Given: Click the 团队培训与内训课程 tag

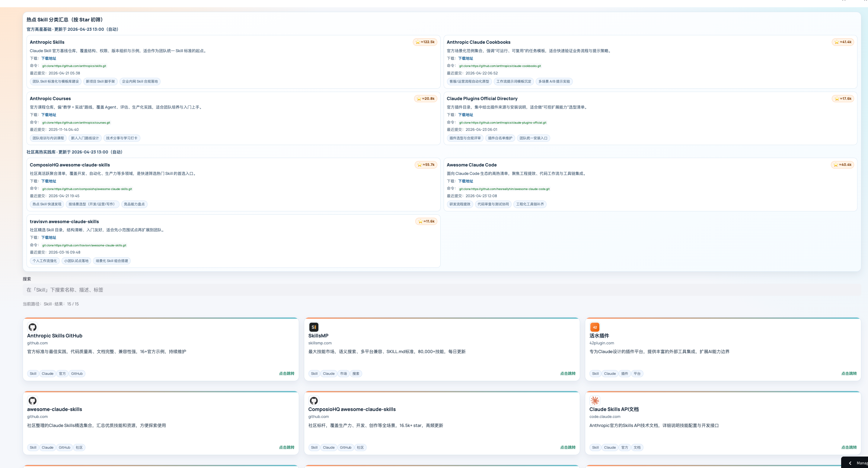Looking at the screenshot, I should pyautogui.click(x=48, y=138).
